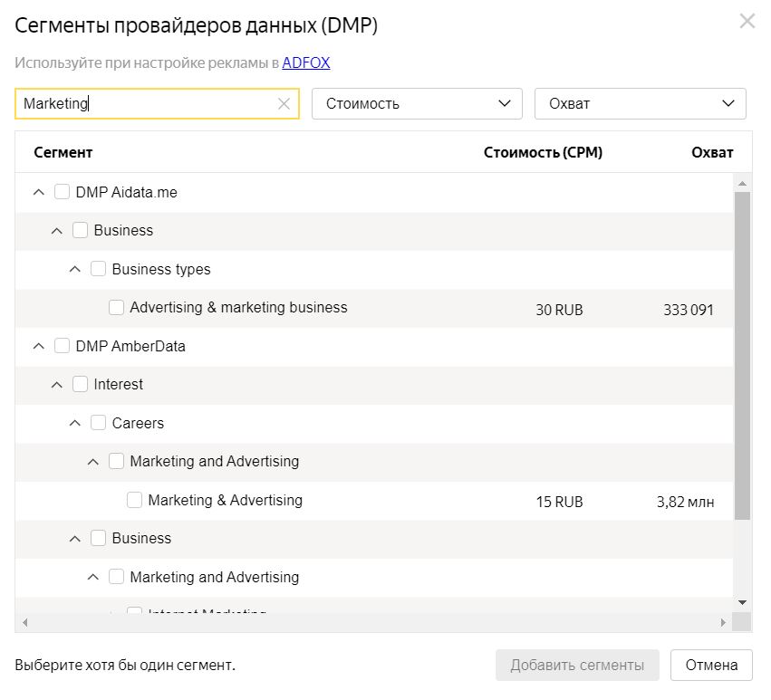Select the Interest label
Image resolution: width=771 pixels, height=700 pixels.
coord(118,384)
